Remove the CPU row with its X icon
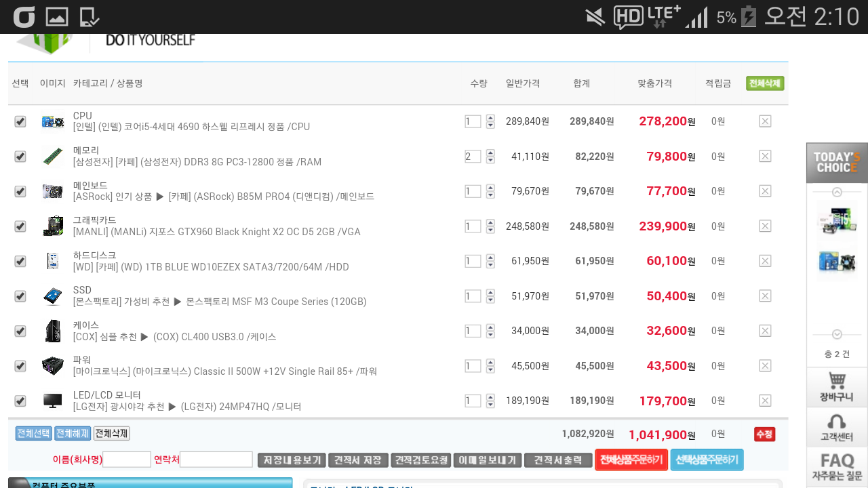The height and width of the screenshot is (488, 868). tap(765, 121)
